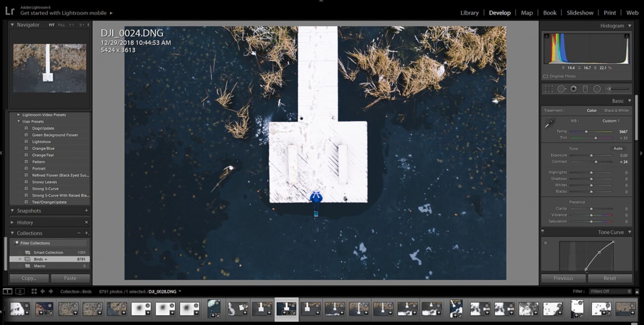Click the Reset button
This screenshot has width=644, height=325.
point(610,278)
